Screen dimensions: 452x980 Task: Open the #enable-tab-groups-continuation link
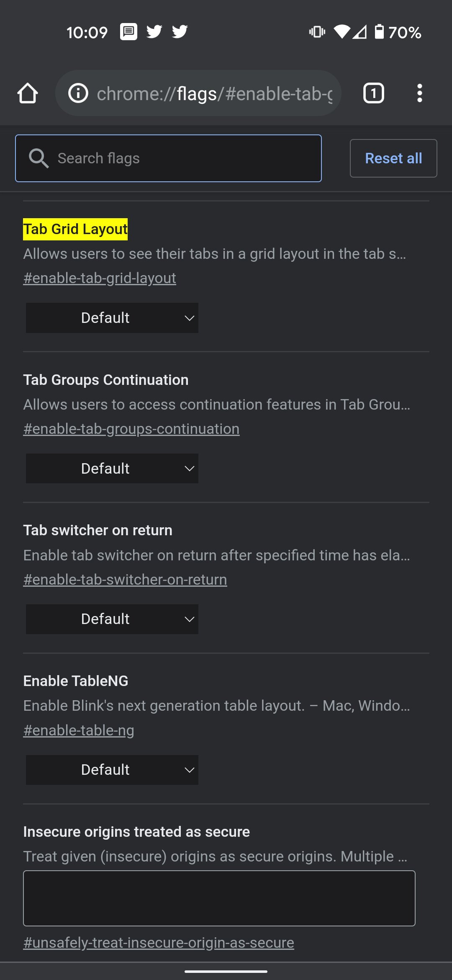pos(131,429)
